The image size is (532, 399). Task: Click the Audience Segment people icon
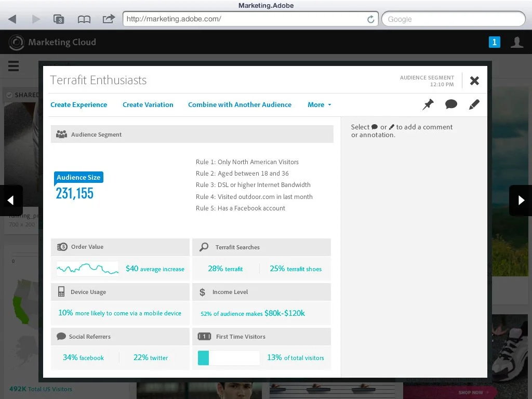[61, 135]
